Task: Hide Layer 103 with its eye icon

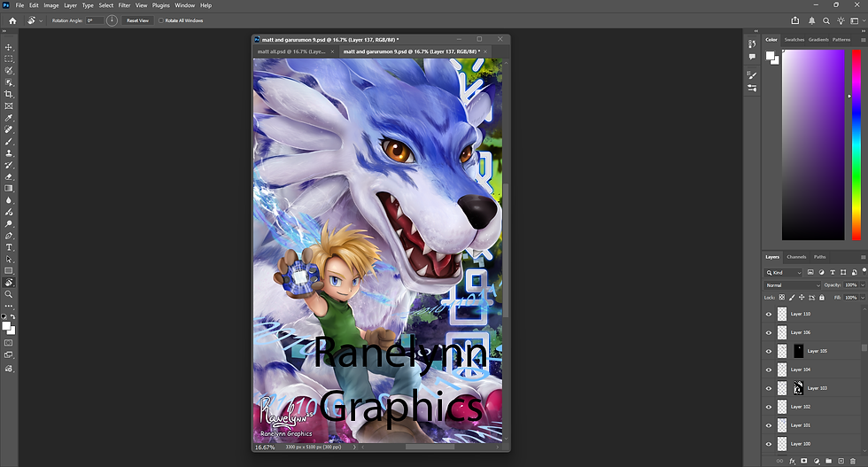Action: pyautogui.click(x=769, y=388)
